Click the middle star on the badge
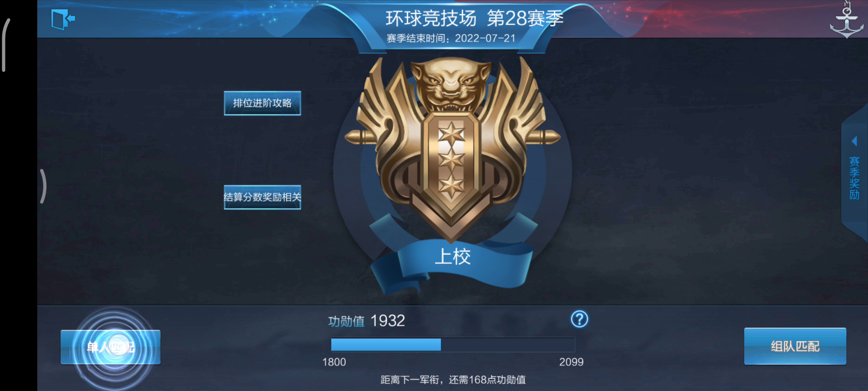This screenshot has width=868, height=391. coord(451,160)
